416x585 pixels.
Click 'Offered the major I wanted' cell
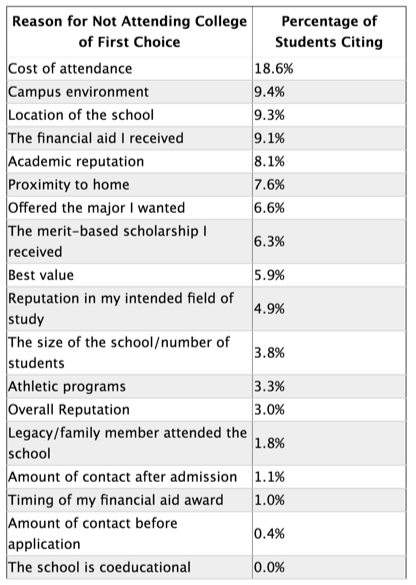(129, 207)
